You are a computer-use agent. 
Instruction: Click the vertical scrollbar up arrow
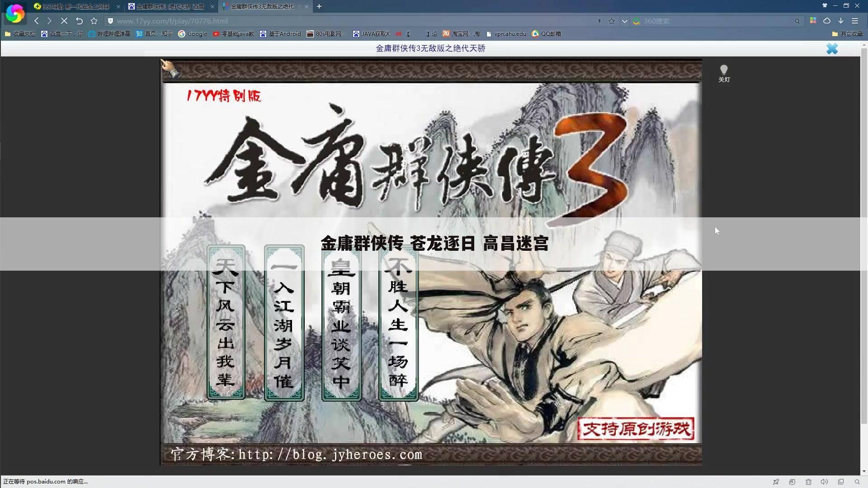864,45
